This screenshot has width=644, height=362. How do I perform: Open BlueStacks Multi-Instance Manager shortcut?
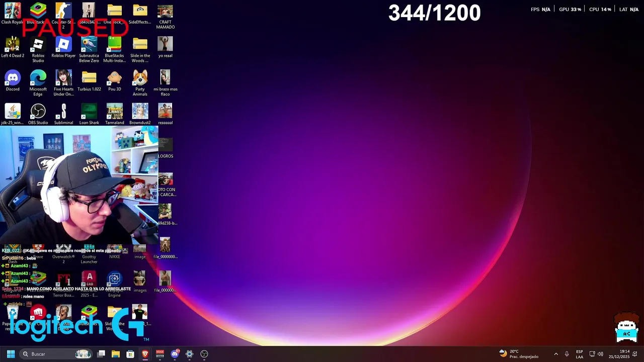114,50
